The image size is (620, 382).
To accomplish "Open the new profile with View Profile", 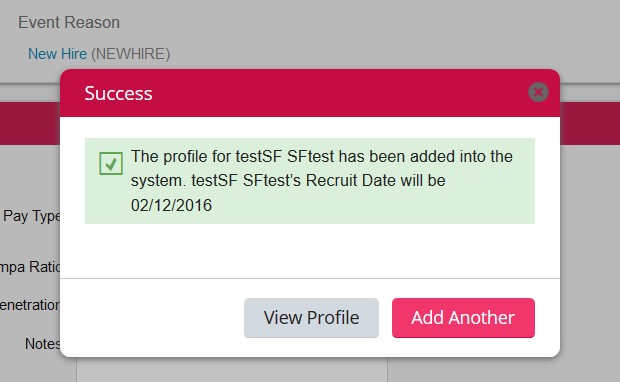I will pyautogui.click(x=311, y=318).
